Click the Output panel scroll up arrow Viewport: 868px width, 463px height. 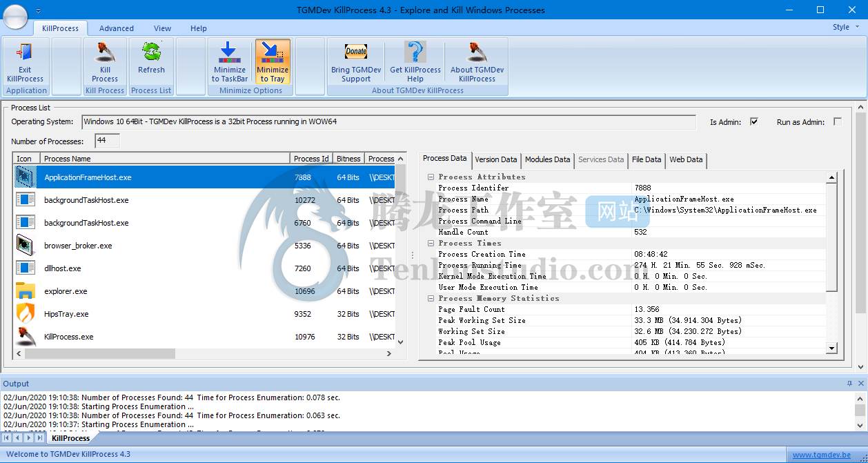pyautogui.click(x=860, y=398)
